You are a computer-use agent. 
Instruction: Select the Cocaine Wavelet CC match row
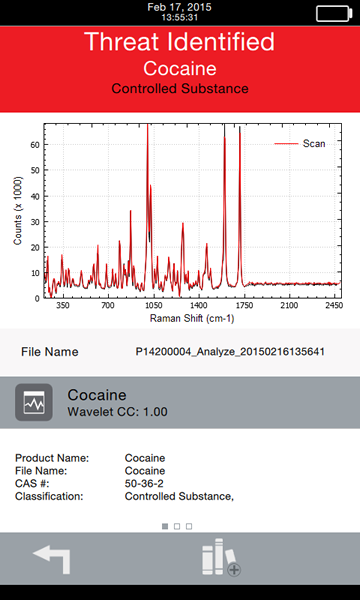tap(180, 403)
